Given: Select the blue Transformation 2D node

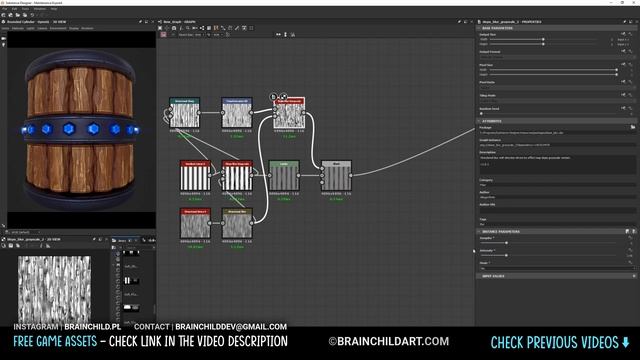Looking at the screenshot, I should [x=237, y=113].
